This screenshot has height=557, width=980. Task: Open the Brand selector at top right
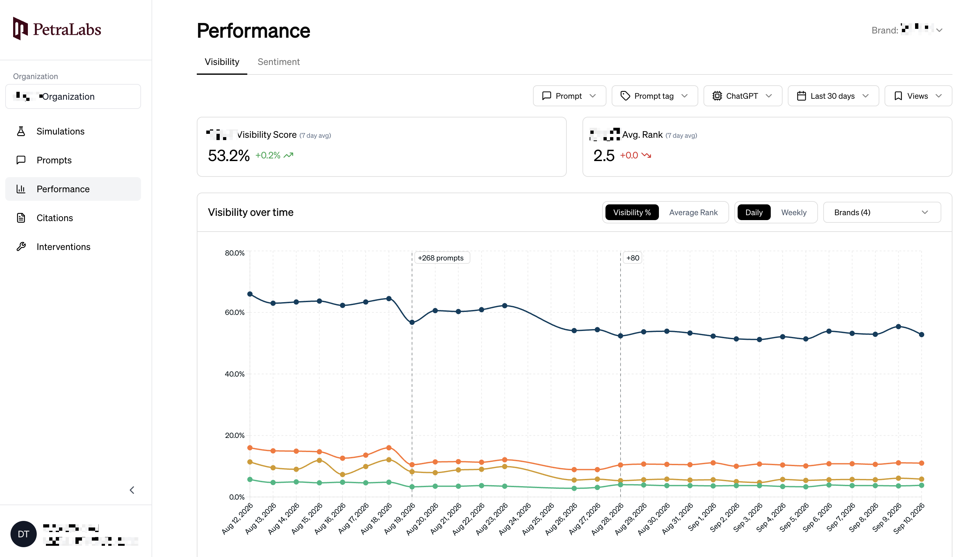907,30
